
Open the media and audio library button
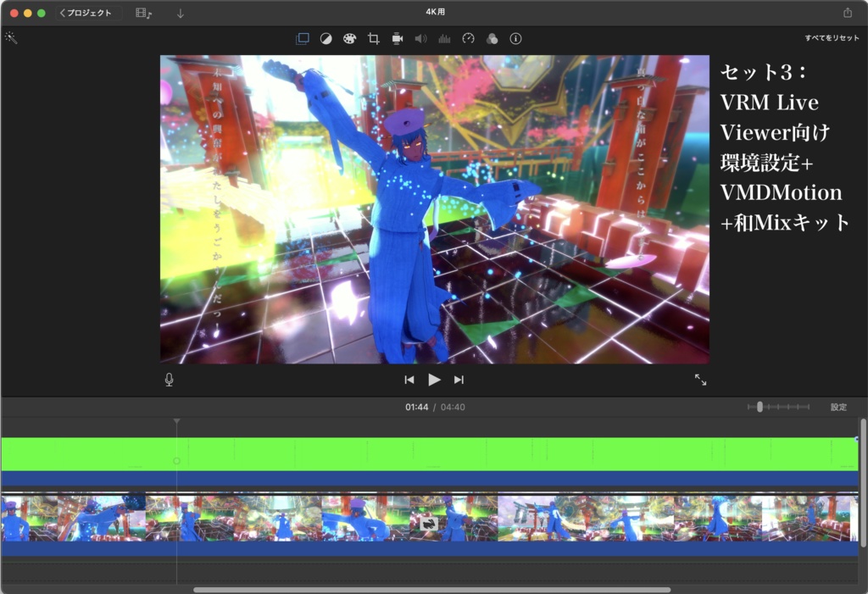(x=144, y=13)
